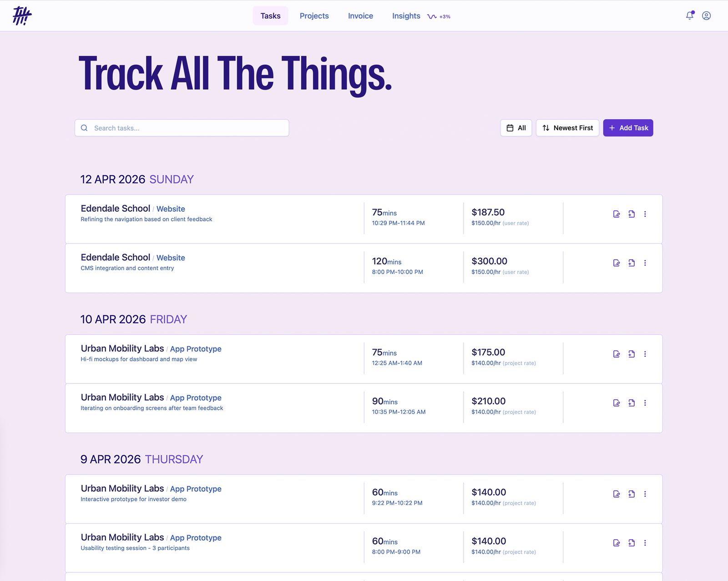
Task: Click the app logo in the top left
Action: (x=22, y=15)
